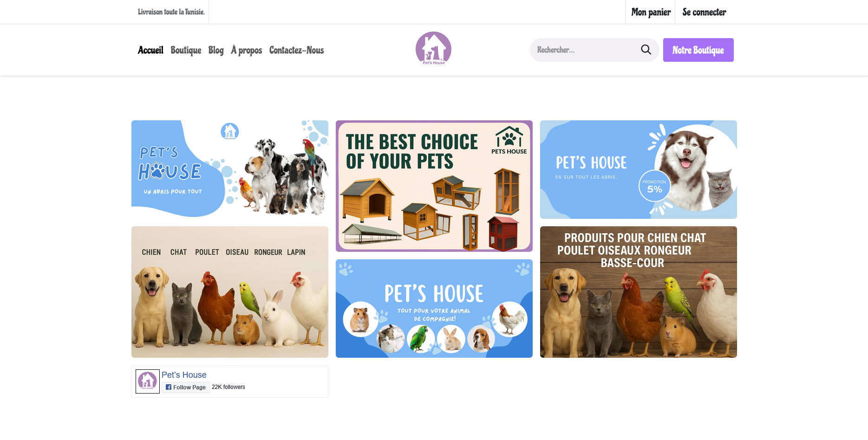The width and height of the screenshot is (868, 440).
Task: Open the 5% promotion husky banner
Action: [639, 170]
